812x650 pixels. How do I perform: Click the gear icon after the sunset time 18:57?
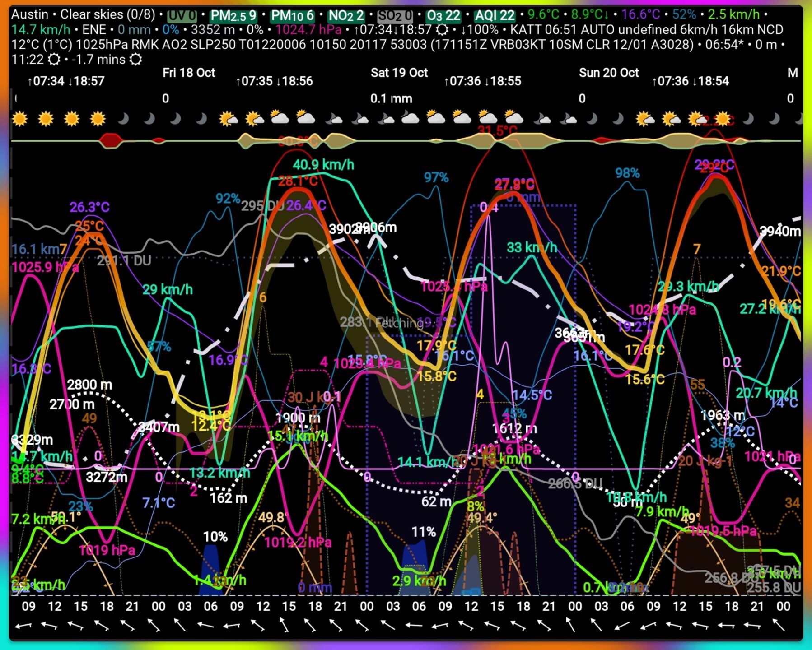pos(442,30)
